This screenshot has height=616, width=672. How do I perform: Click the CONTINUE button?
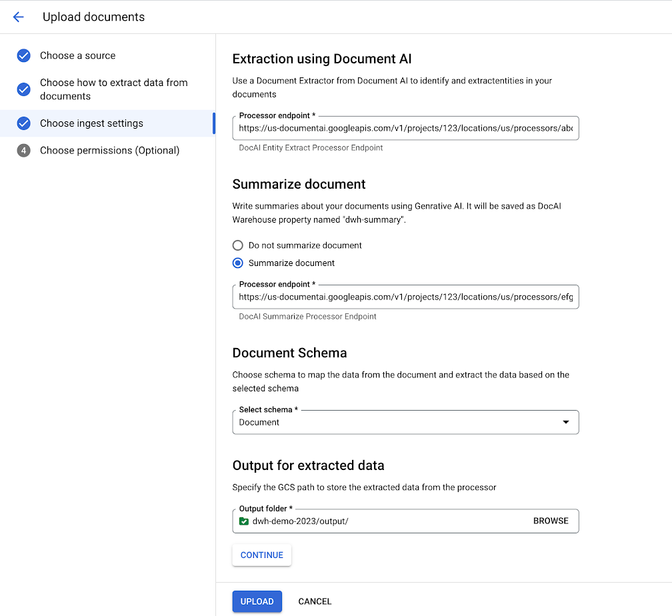coord(261,555)
